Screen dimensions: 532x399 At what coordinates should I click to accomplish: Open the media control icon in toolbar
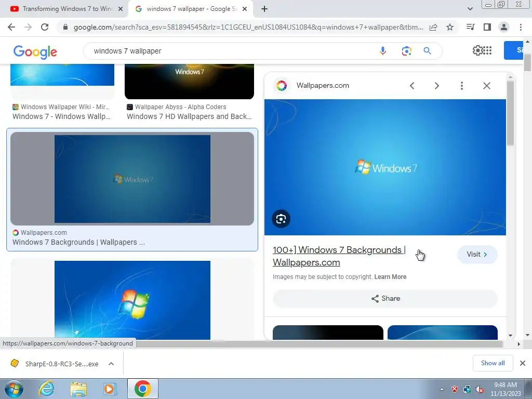tap(470, 27)
